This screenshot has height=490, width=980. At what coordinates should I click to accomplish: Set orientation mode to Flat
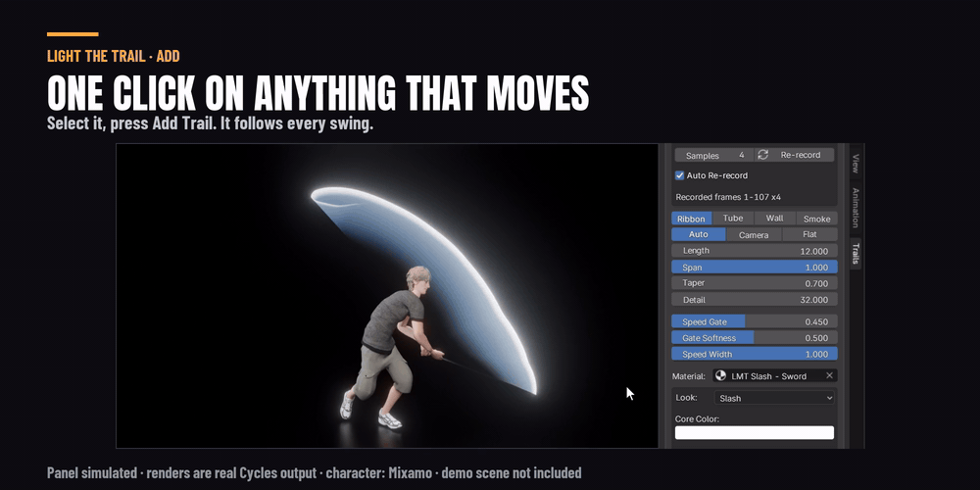(809, 234)
